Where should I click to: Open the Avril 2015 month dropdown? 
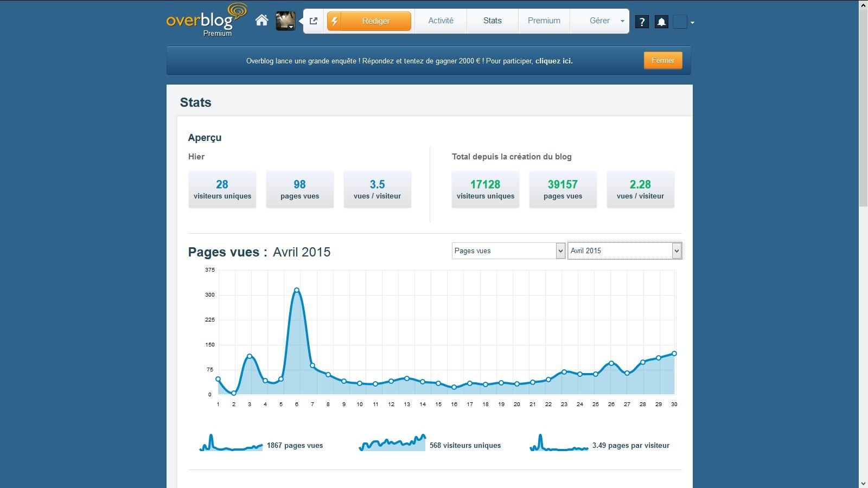click(624, 251)
